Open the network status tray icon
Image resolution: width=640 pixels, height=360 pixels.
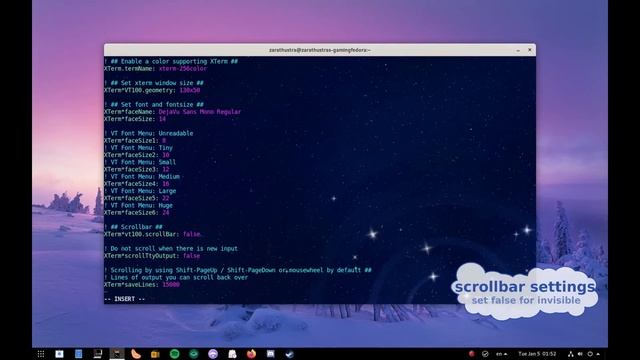tap(571, 354)
